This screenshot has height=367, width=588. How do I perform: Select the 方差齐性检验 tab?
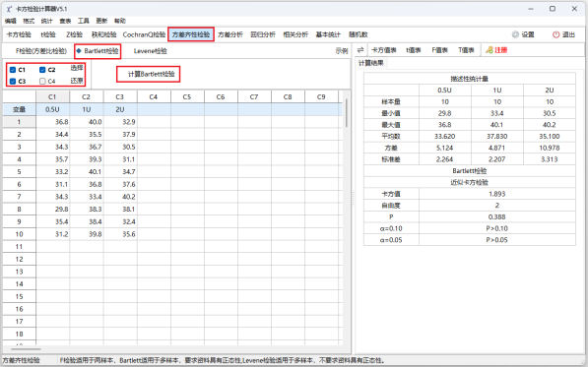[x=191, y=34]
